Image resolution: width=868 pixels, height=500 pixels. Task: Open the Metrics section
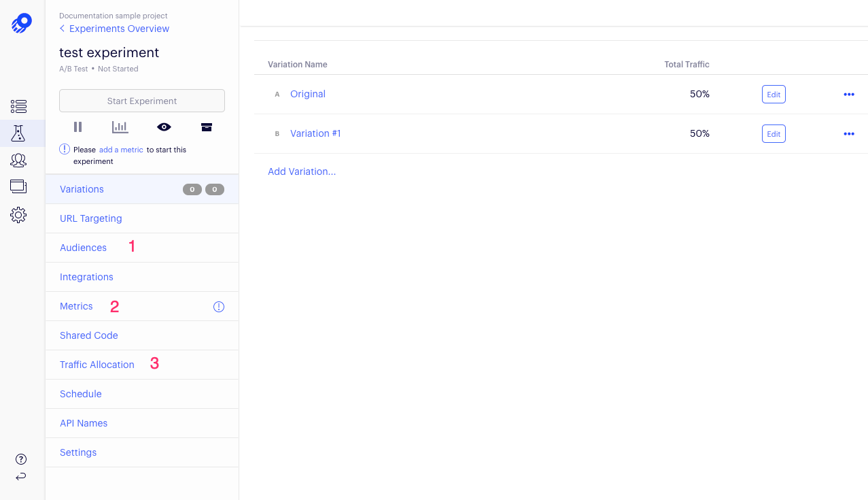click(142, 306)
